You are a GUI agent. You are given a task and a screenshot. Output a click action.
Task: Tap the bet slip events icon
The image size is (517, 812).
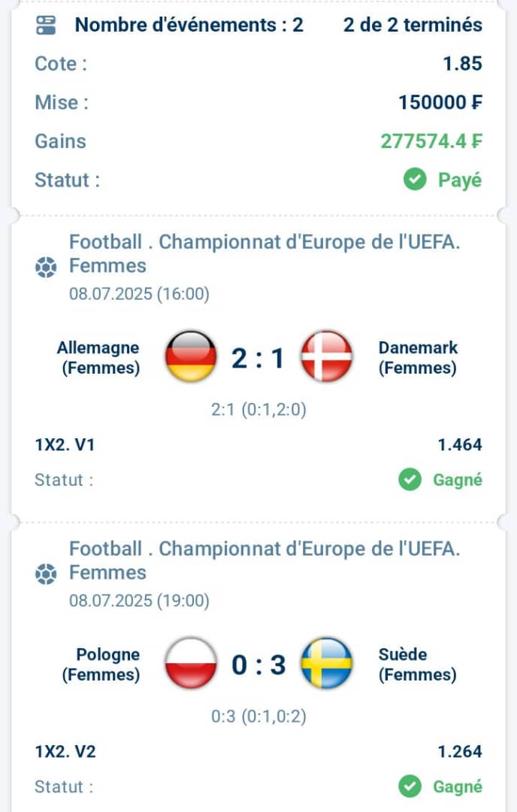point(46,25)
